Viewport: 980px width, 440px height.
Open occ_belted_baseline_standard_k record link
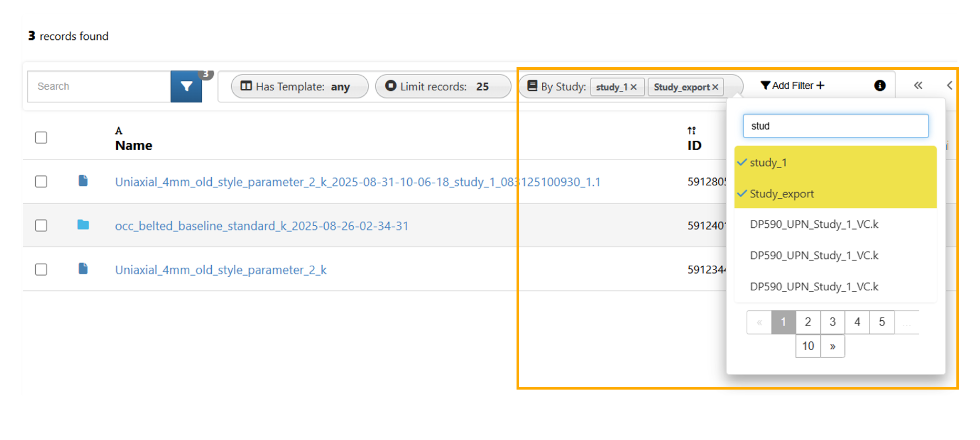[261, 226]
